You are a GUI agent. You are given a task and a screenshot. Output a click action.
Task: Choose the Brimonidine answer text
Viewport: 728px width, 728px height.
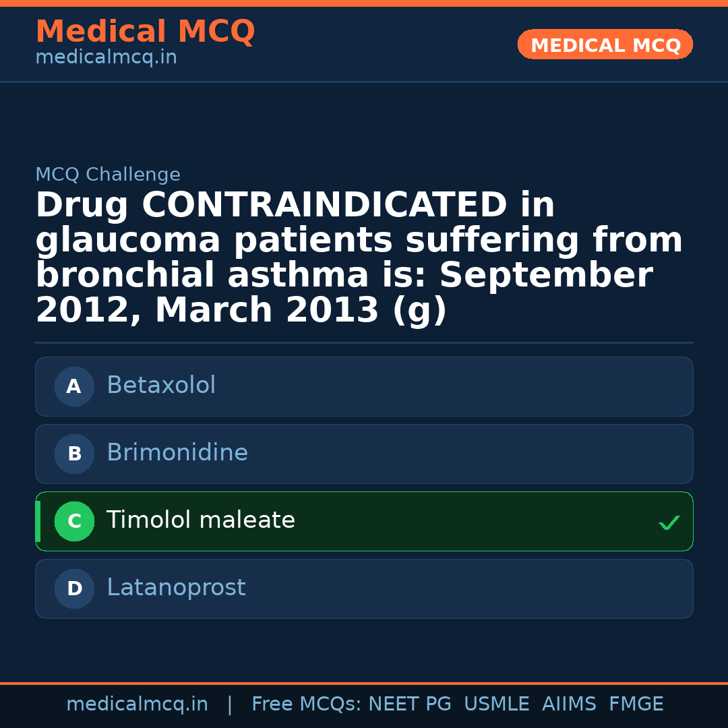point(177,453)
